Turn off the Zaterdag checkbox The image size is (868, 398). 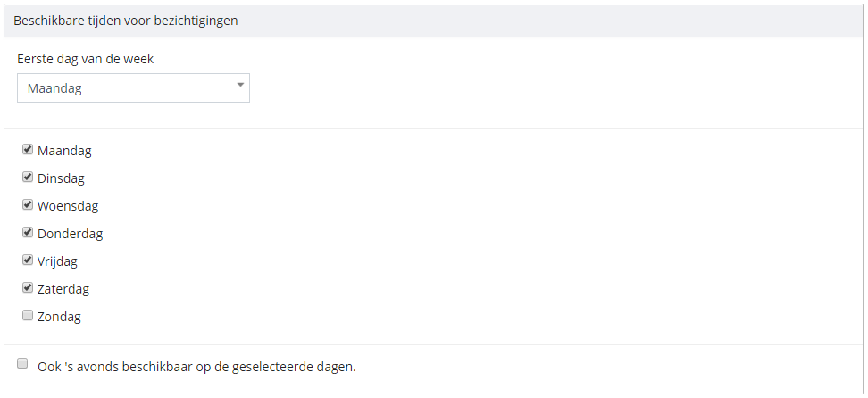coord(28,288)
